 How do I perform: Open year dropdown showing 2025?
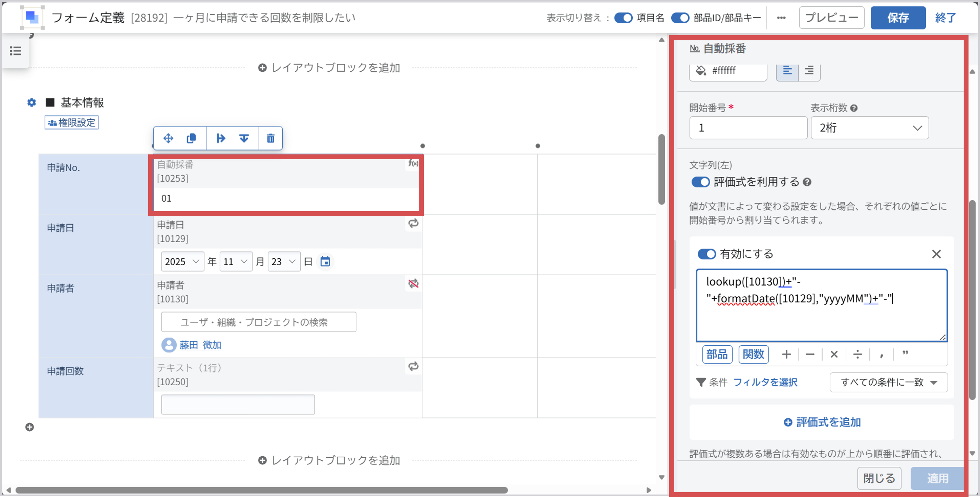183,261
